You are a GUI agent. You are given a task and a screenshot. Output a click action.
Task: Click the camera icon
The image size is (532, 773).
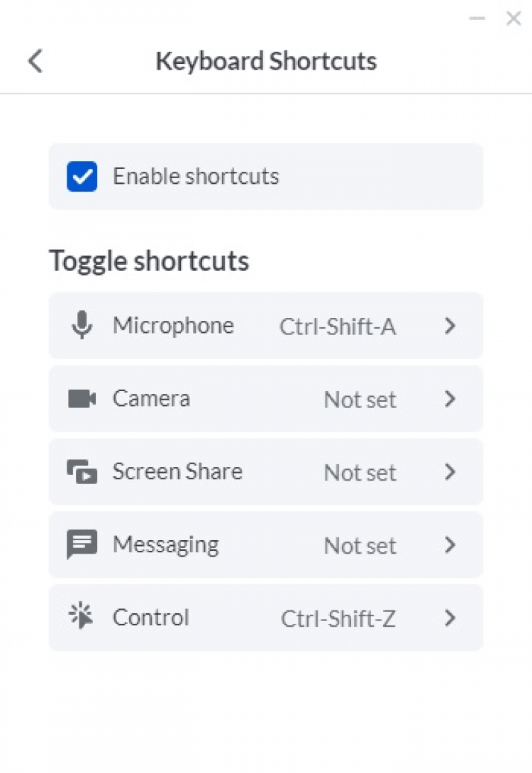(82, 399)
